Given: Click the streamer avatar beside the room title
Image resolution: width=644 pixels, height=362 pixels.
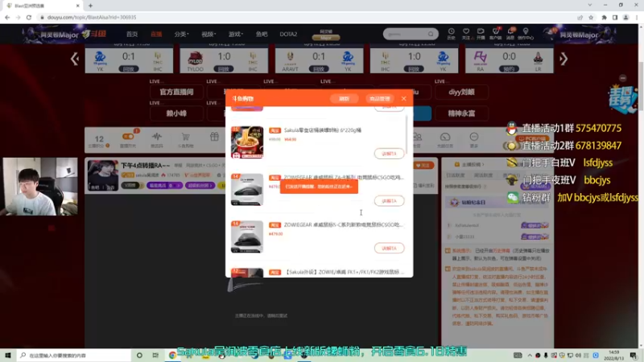Looking at the screenshot, I should click(x=103, y=175).
